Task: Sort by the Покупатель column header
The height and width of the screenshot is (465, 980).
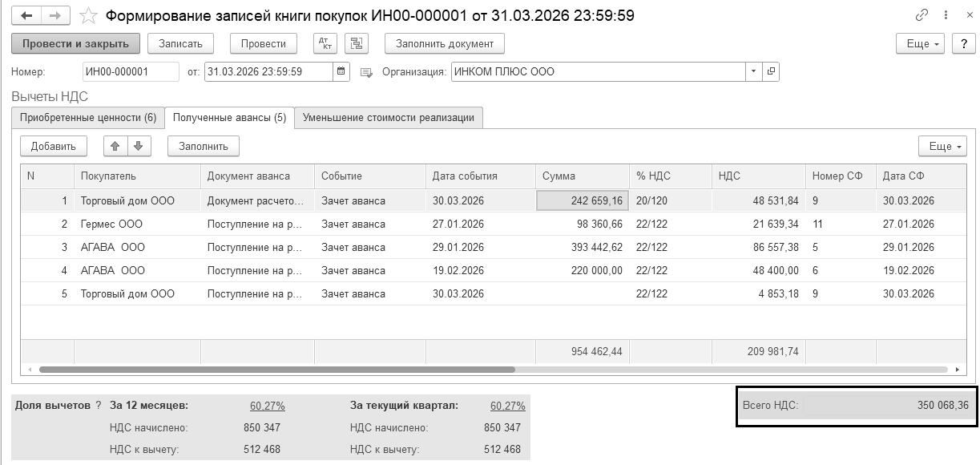Action: (x=137, y=176)
